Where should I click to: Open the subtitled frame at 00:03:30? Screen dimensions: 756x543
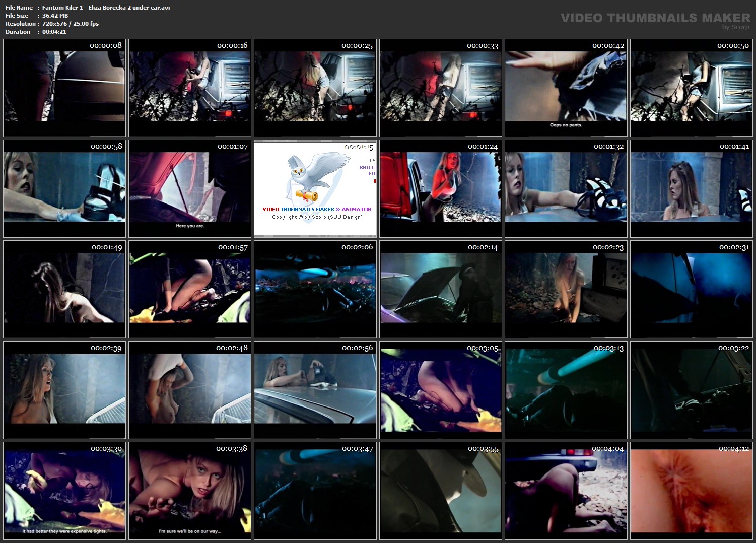click(64, 491)
